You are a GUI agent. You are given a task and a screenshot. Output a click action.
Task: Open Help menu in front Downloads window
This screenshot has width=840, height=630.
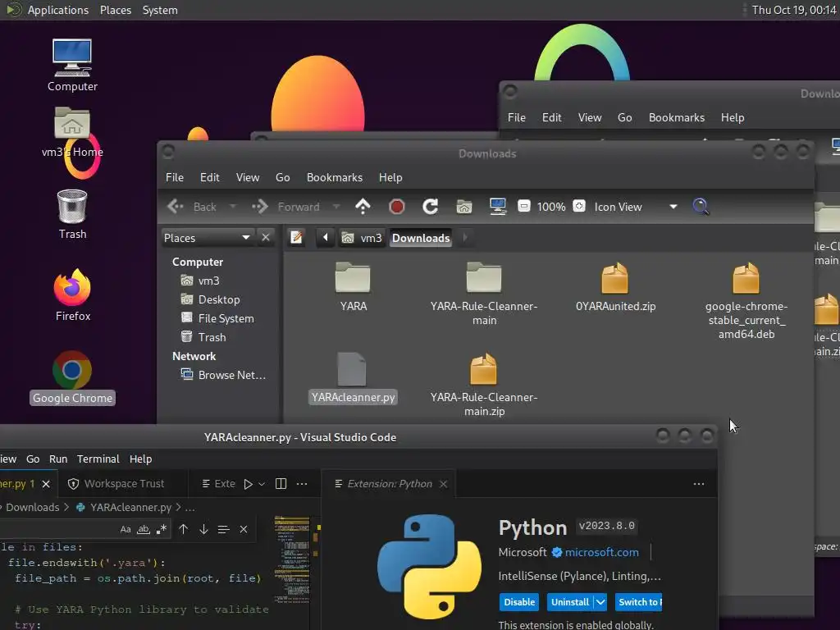point(390,177)
